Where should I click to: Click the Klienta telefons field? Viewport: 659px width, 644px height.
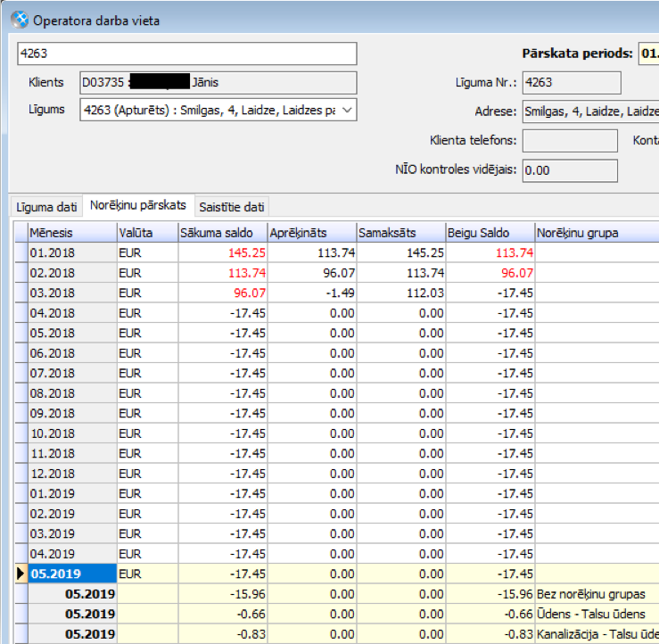(569, 141)
